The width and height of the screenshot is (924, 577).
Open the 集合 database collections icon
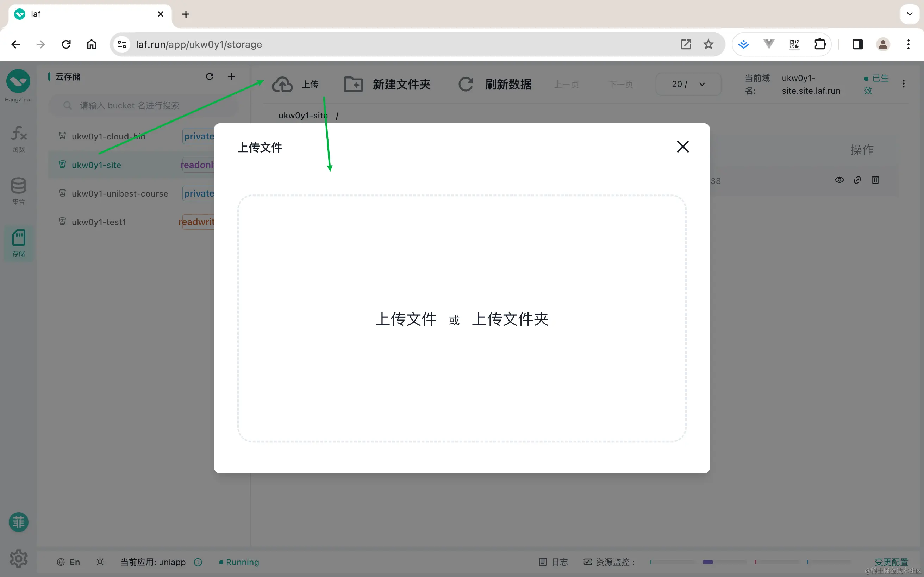tap(18, 191)
